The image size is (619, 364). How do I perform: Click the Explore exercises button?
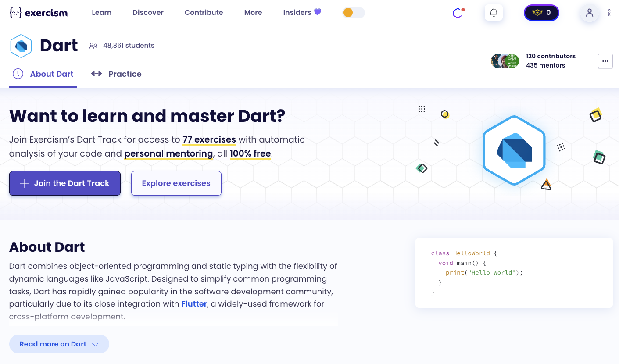(x=176, y=183)
